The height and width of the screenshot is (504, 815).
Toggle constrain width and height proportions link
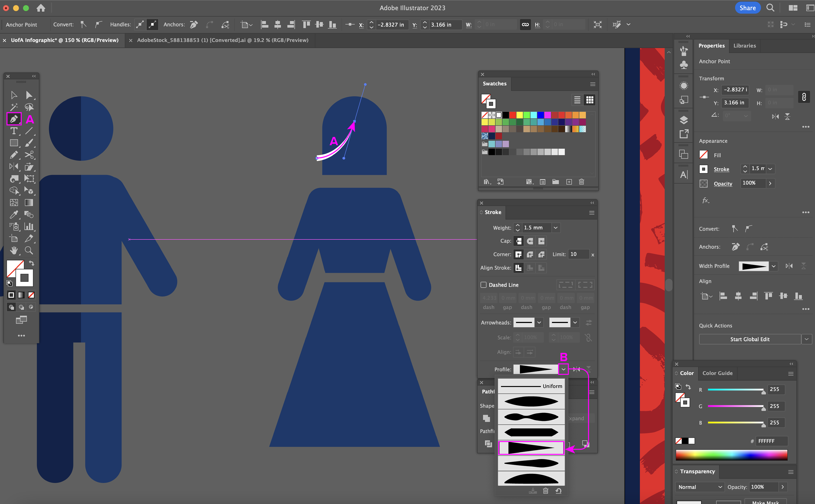click(525, 25)
